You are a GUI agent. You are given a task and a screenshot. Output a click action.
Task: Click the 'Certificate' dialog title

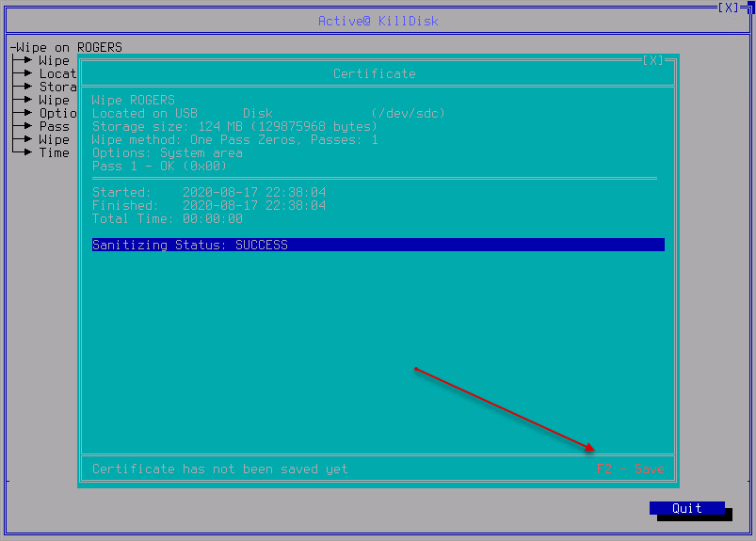click(375, 73)
